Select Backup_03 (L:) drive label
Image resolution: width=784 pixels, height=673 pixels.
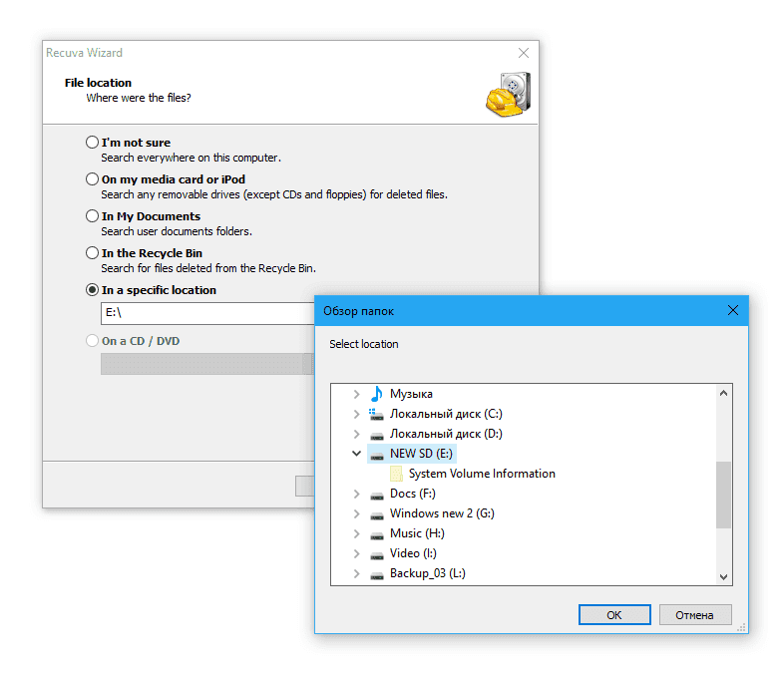pos(428,573)
